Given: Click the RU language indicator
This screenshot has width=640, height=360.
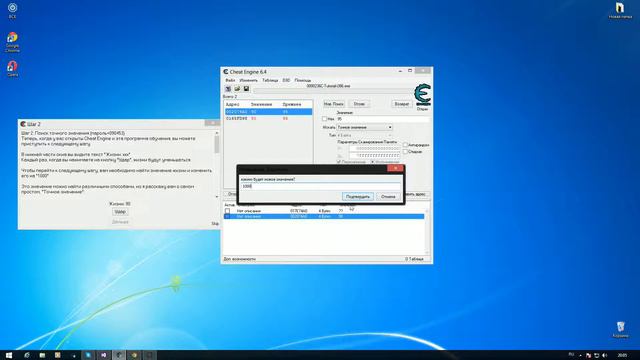Looking at the screenshot, I should pyautogui.click(x=571, y=355).
